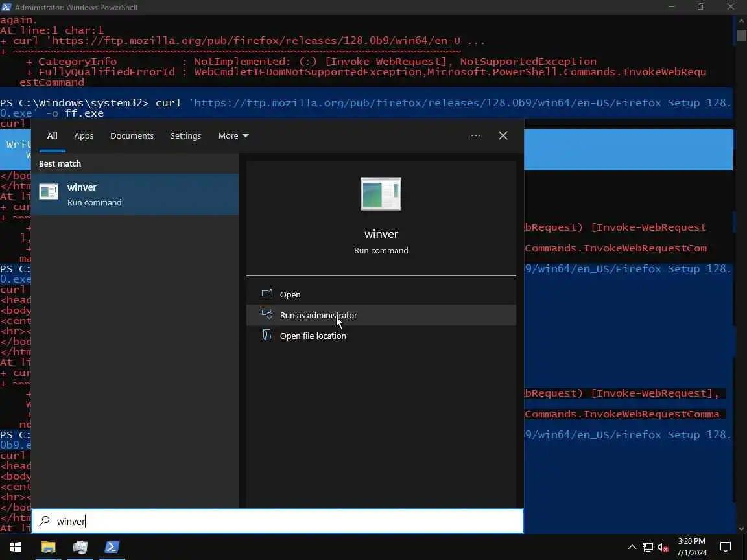Click the PowerShell window title bar icon
The width and height of the screenshot is (747, 560).
(6, 7)
